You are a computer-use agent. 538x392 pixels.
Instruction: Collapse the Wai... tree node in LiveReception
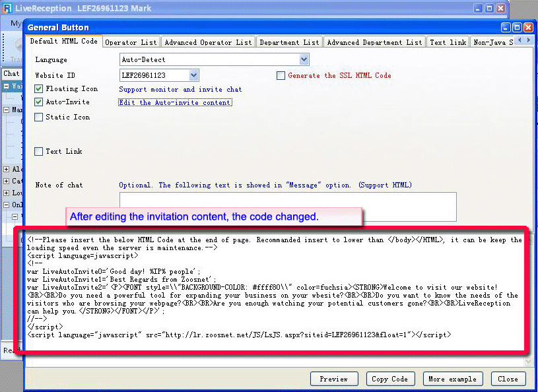click(6, 86)
